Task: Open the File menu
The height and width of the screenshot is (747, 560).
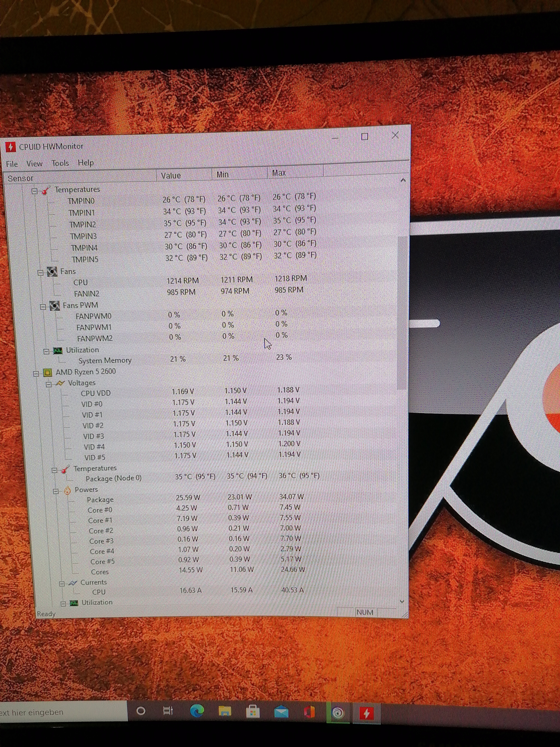Action: 12,164
